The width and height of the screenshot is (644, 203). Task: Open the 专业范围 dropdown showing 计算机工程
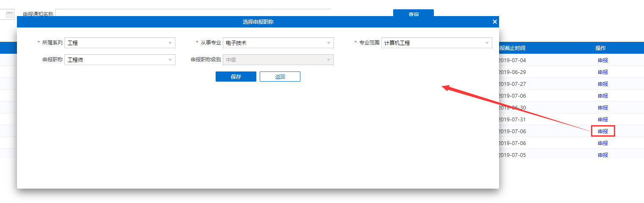(436, 43)
